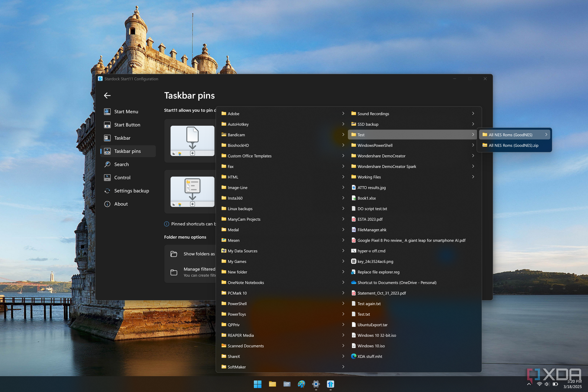588x392 pixels.
Task: Click the About info icon in sidebar
Action: [x=107, y=204]
